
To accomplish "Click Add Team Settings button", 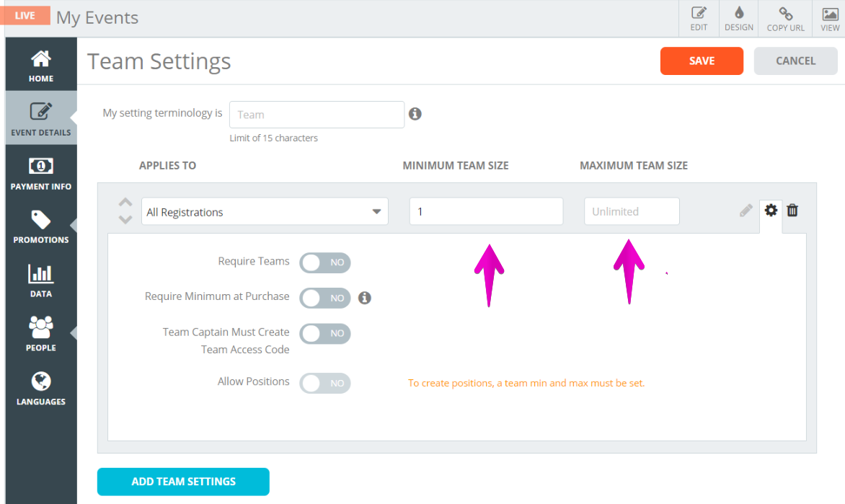I will coord(183,482).
